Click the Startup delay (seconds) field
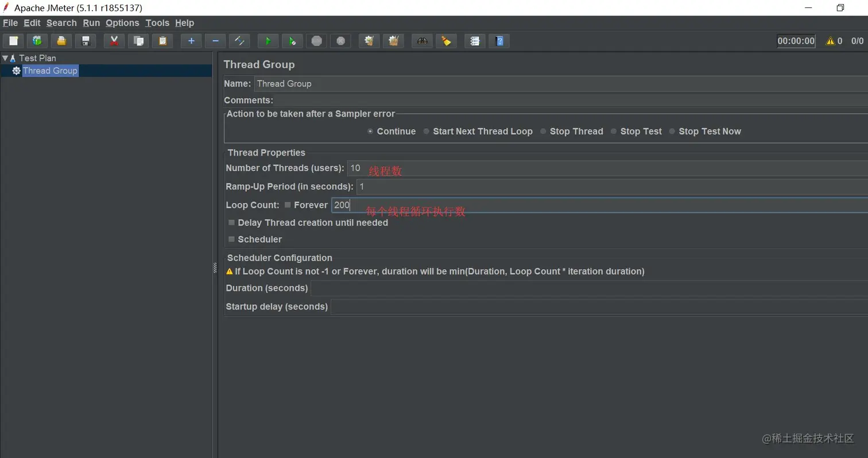Viewport: 868px width, 458px height. (x=599, y=306)
